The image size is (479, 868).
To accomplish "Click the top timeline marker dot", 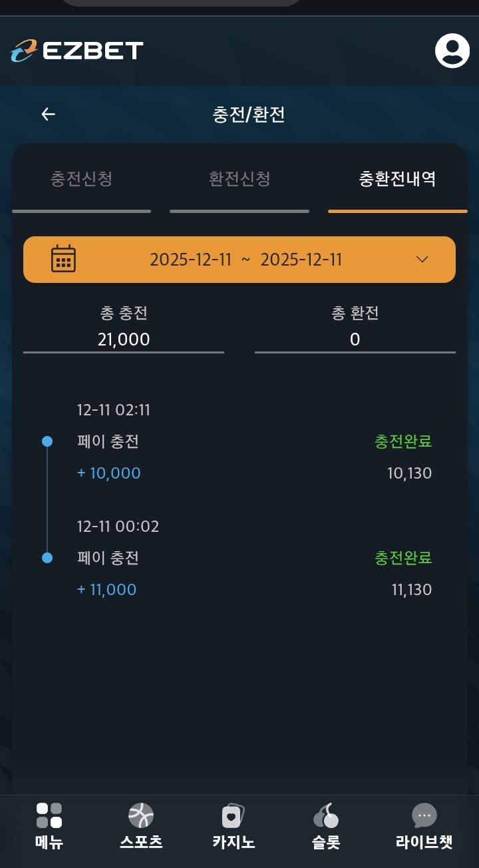I will pos(47,441).
